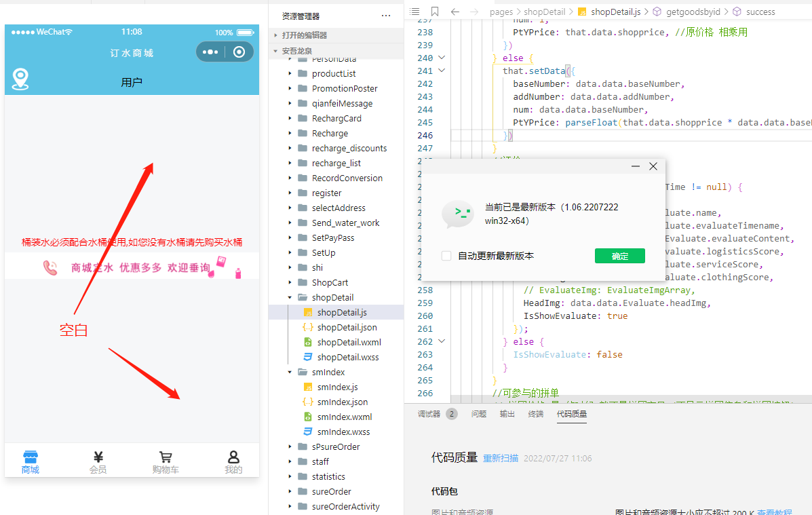Expand the productList folder
Image resolution: width=812 pixels, height=515 pixels.
(x=290, y=73)
